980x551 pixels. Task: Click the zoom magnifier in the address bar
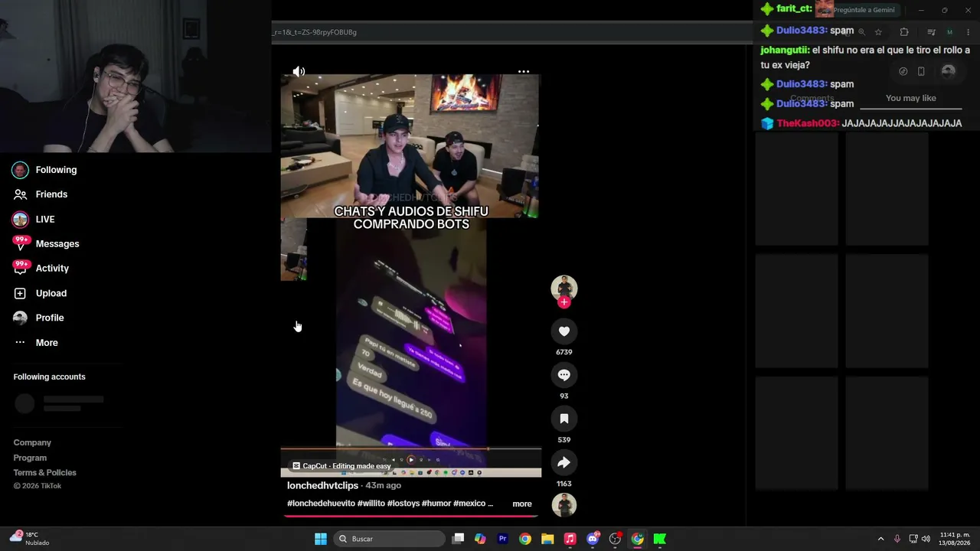(861, 32)
